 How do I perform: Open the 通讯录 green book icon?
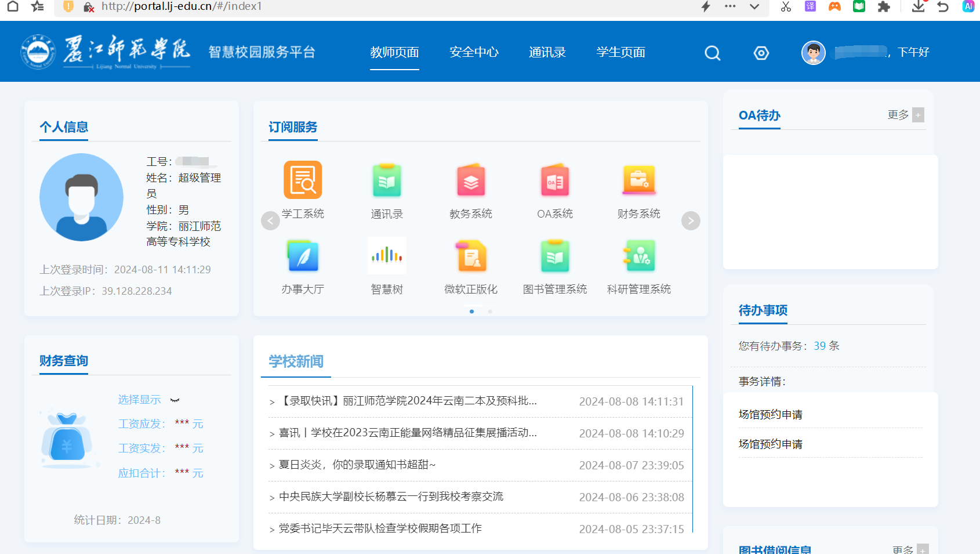point(387,180)
